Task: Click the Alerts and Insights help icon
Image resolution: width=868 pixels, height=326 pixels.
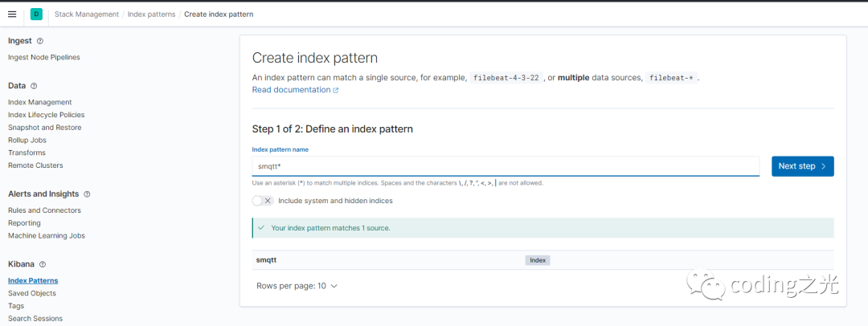Action: (87, 194)
